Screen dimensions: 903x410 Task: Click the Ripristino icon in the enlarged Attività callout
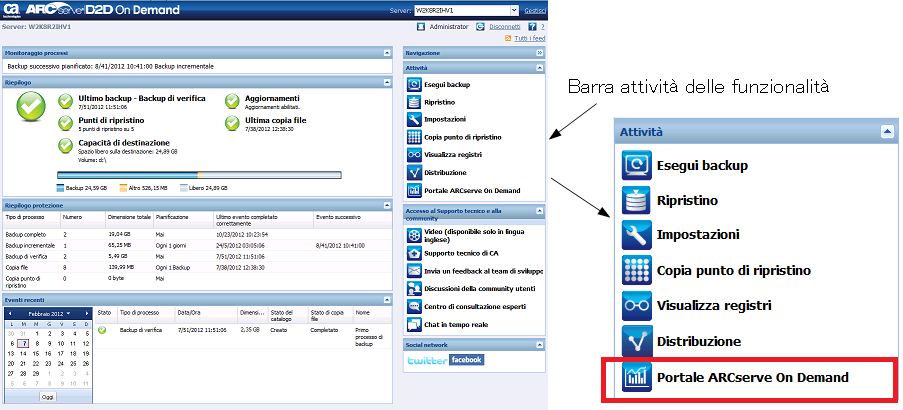(x=636, y=200)
